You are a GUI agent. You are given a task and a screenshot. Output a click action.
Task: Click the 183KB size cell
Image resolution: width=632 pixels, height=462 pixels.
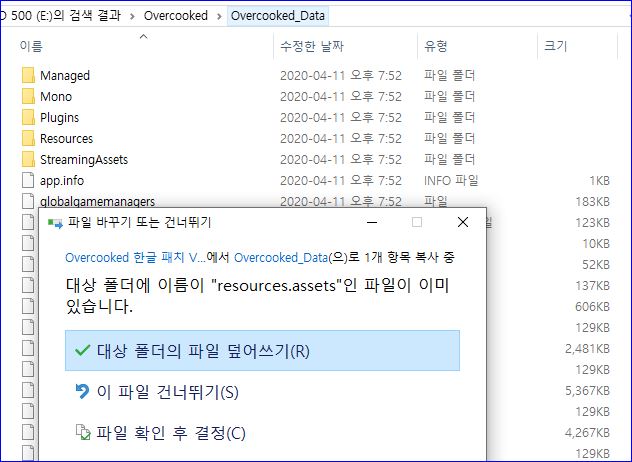[592, 202]
